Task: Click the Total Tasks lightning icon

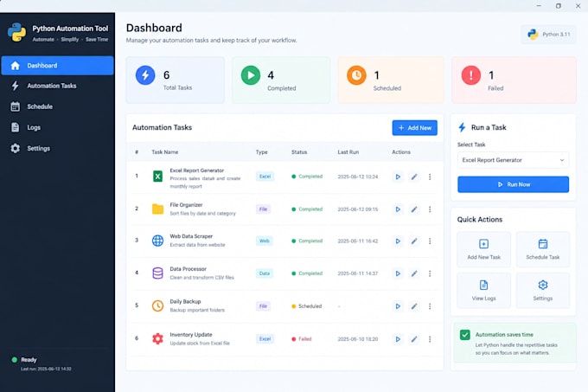Action: point(145,75)
